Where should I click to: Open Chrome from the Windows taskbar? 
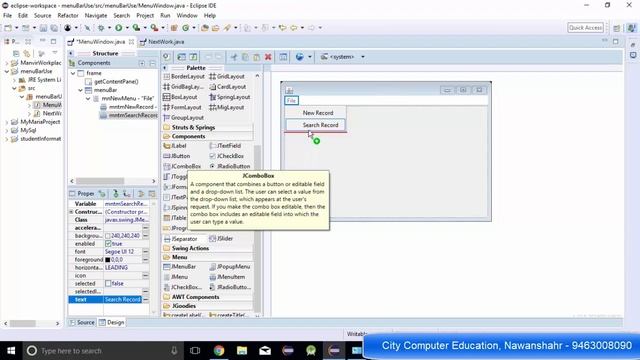click(x=219, y=350)
